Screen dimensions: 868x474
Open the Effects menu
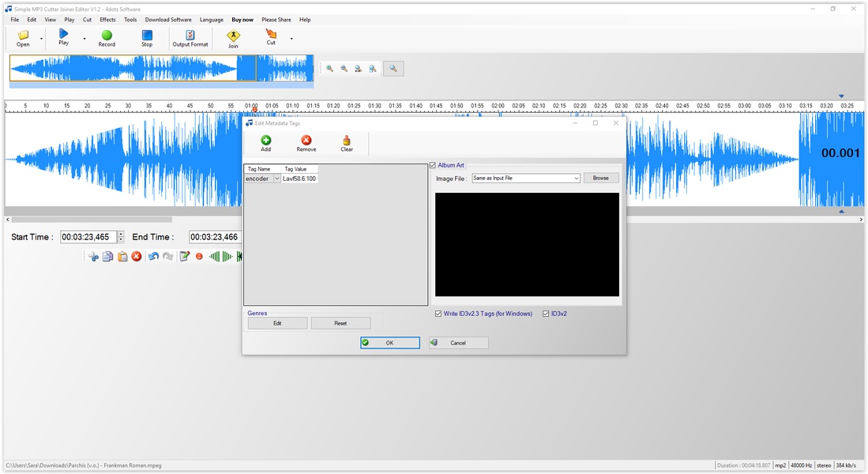click(x=107, y=20)
